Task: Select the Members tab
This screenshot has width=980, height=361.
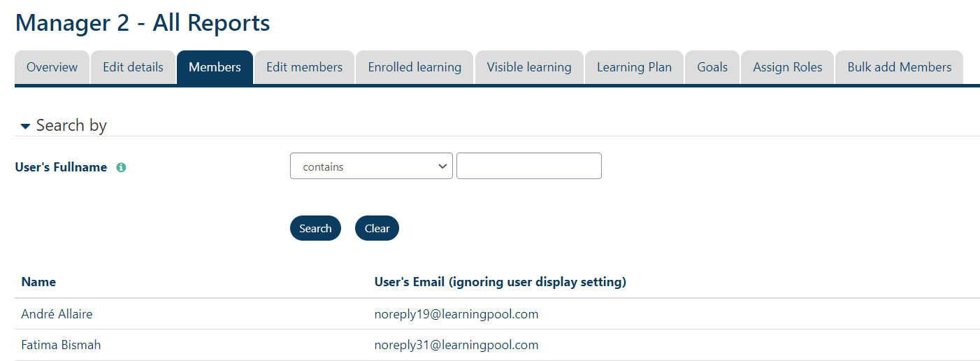Action: 215,68
